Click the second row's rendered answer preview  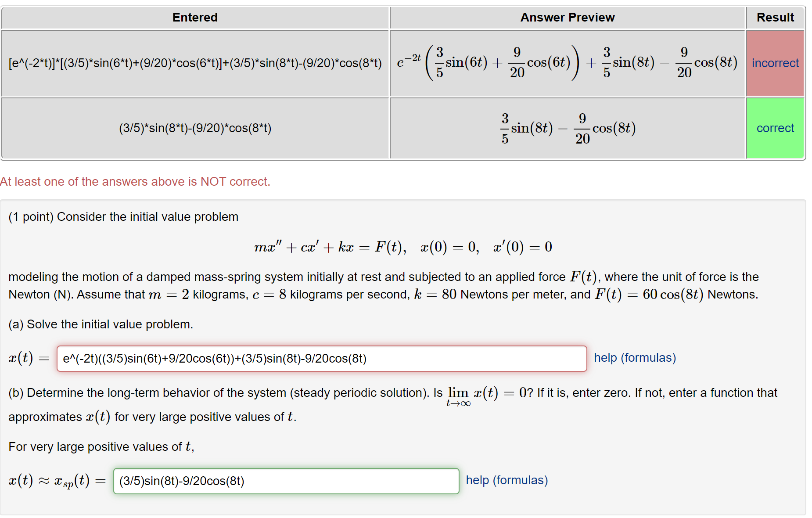568,128
